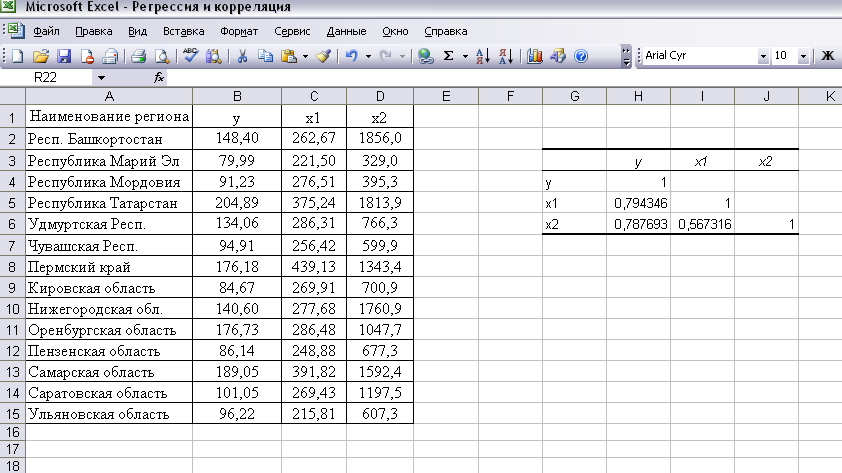842x473 pixels.
Task: Toggle bold with the Ж button
Action: coord(828,55)
